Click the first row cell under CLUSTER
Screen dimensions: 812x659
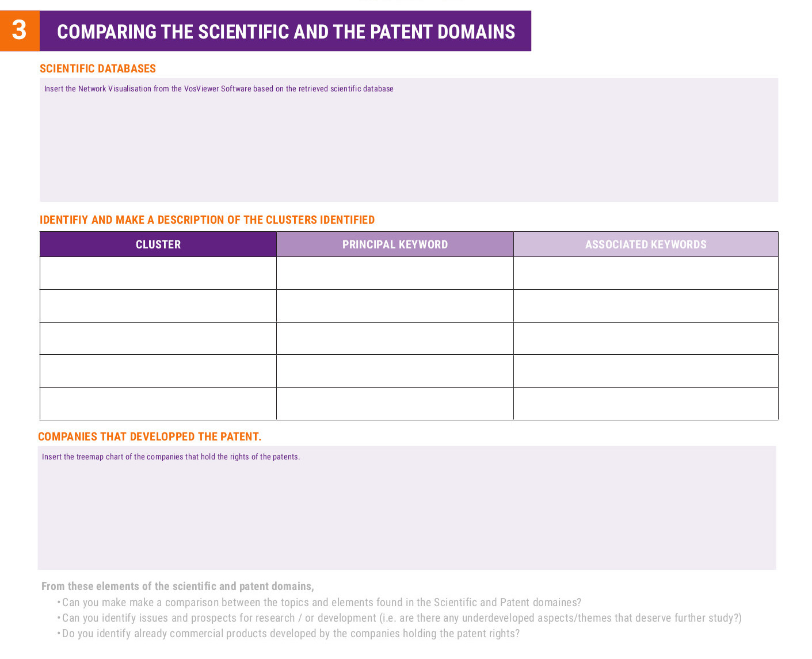pos(158,273)
